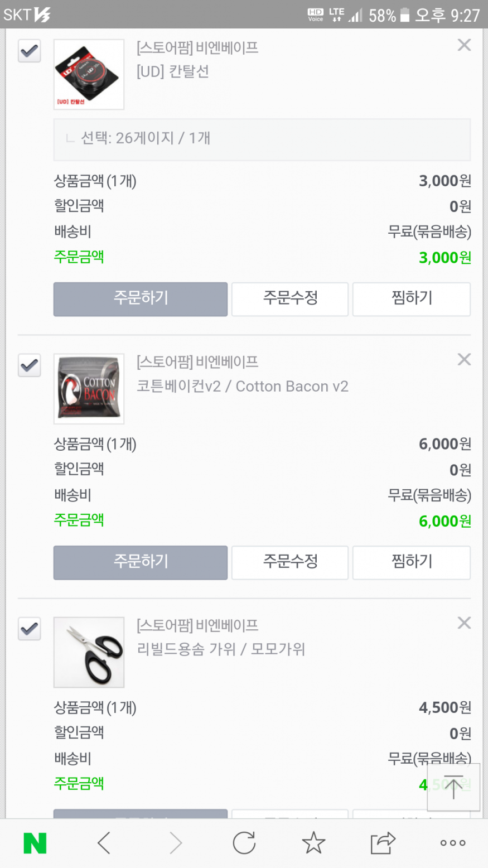Toggle the Cotton Bacon v2 checkbox
The width and height of the screenshot is (488, 868).
click(30, 365)
